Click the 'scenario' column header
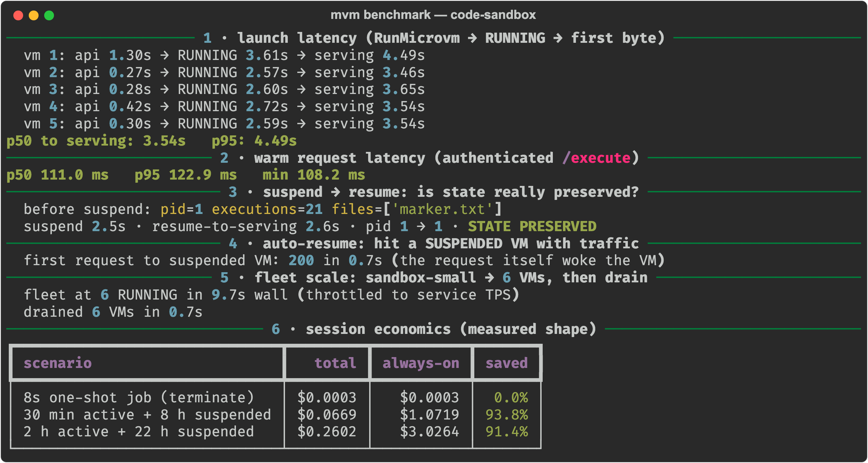Viewport: 868px width, 463px height. [57, 363]
